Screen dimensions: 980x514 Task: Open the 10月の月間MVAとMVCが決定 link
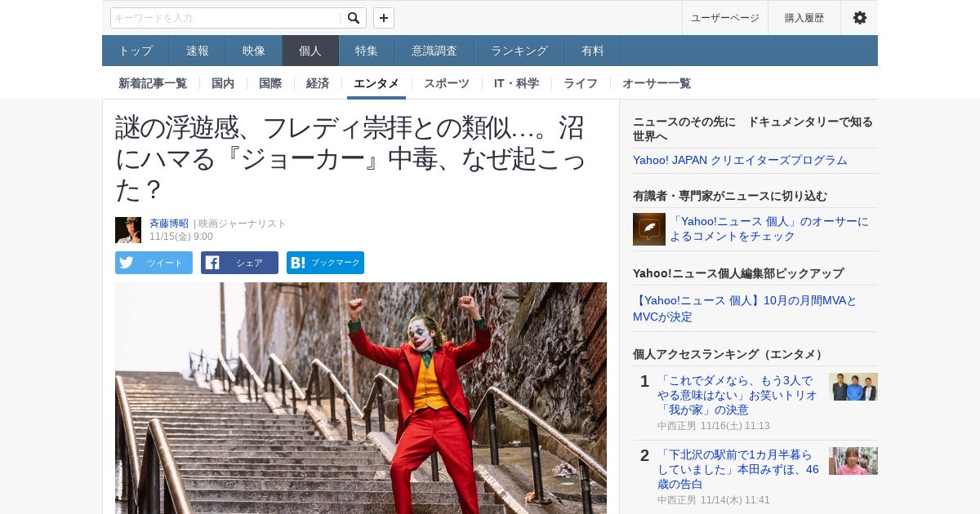point(745,308)
